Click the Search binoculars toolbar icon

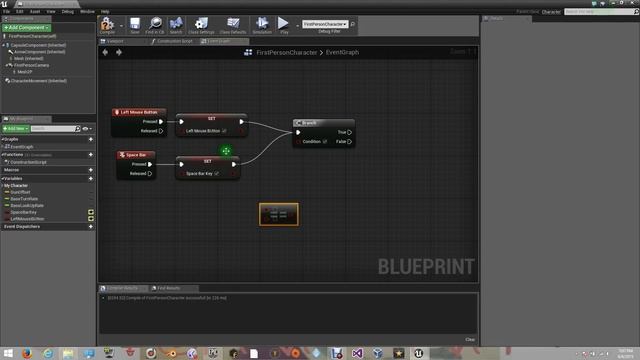176,24
